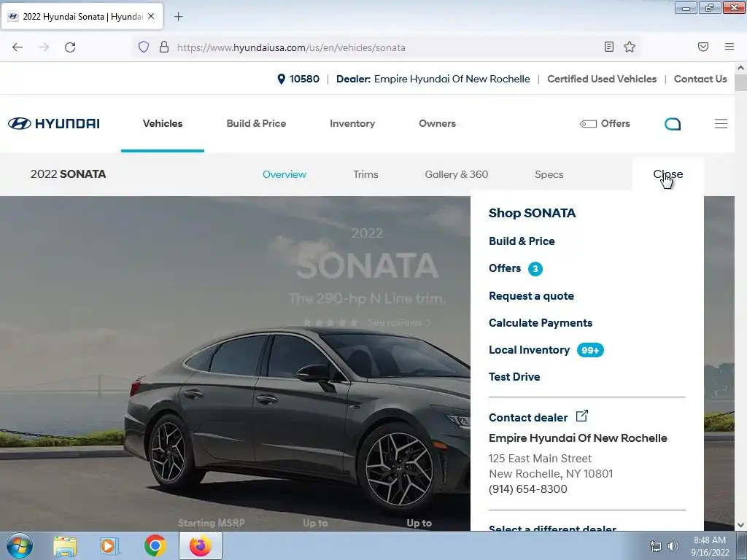Click the 125 East Main Street address text

pos(540,459)
